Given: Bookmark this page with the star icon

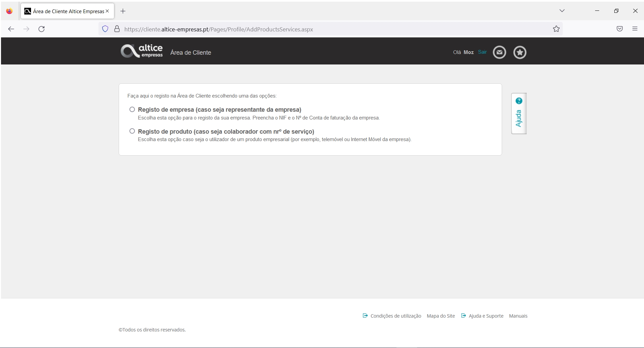Looking at the screenshot, I should pos(556,29).
